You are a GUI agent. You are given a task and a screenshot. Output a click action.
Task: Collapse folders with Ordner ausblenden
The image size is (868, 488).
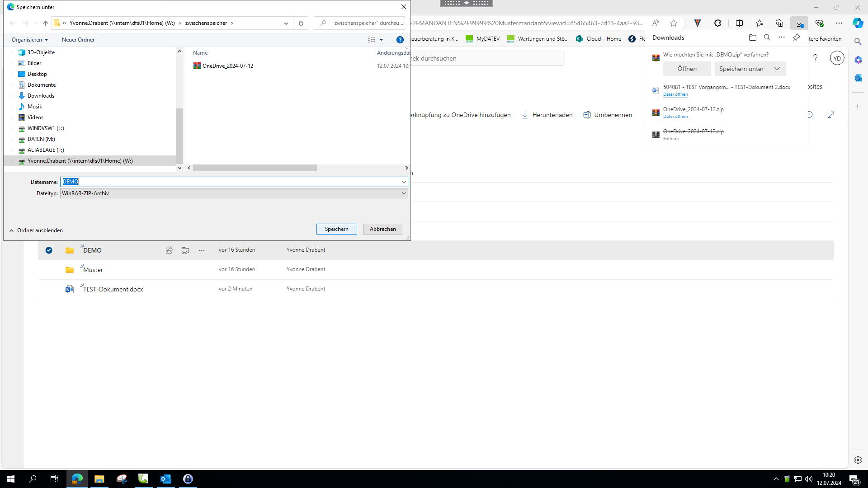pyautogui.click(x=36, y=230)
